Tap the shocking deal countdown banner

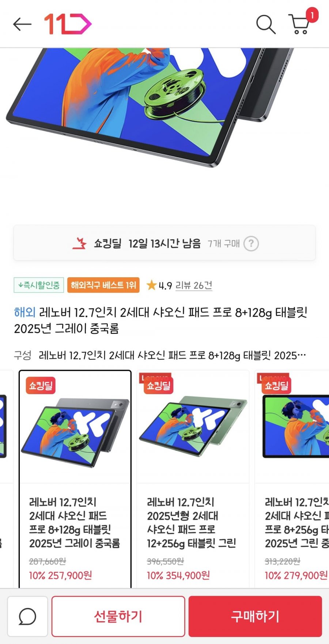[x=164, y=243]
